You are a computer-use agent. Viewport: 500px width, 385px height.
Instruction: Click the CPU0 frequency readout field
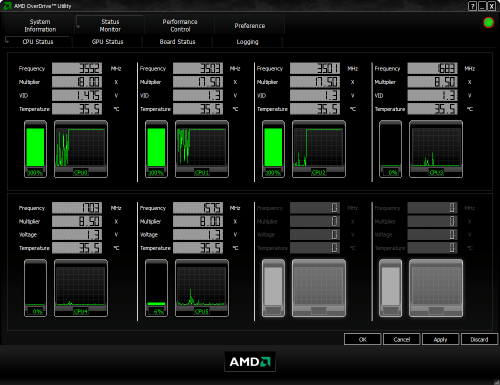click(77, 68)
